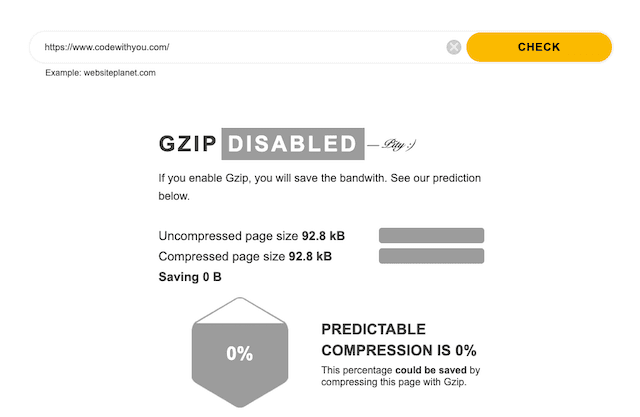640x417 pixels.
Task: Click the 'could be saved' description text
Action: pyautogui.click(x=431, y=370)
